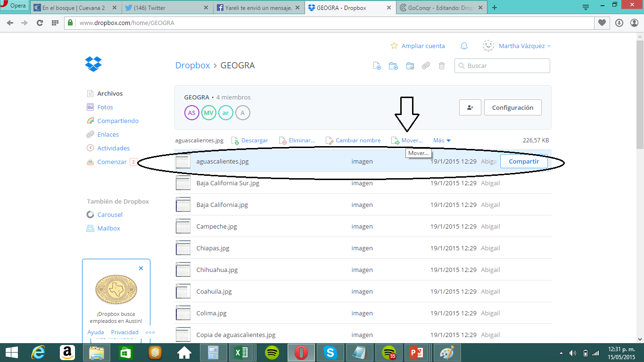Open Fotos in the sidebar
The width and height of the screenshot is (644, 362).
(105, 107)
